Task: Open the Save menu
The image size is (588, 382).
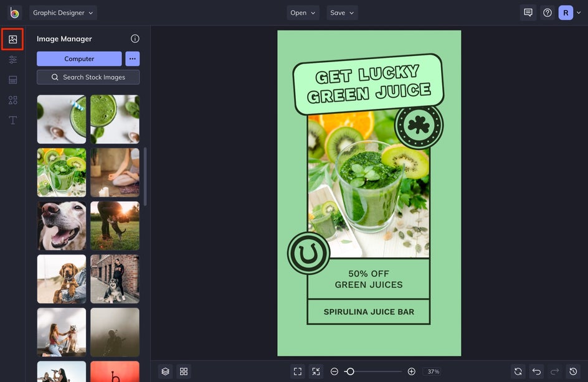Action: (342, 12)
